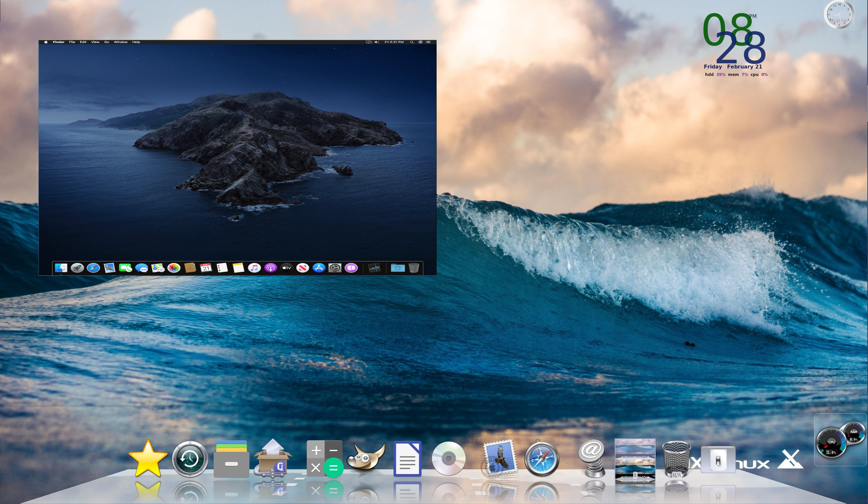Open the LibreOffice Writer document icon
This screenshot has width=868, height=504.
[x=408, y=458]
